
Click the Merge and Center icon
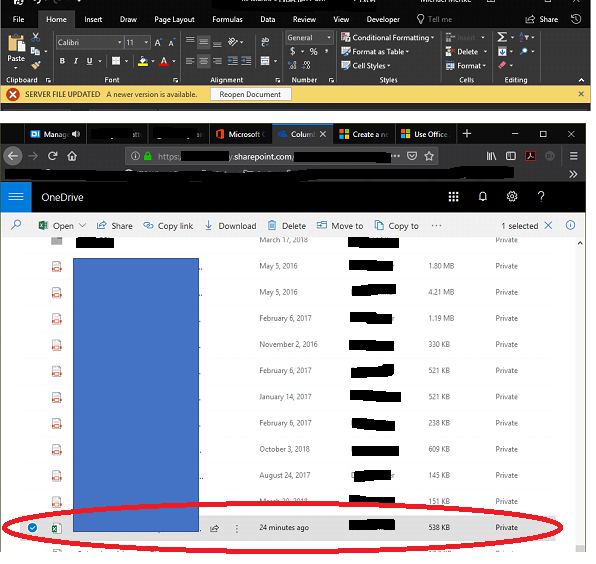tap(265, 61)
